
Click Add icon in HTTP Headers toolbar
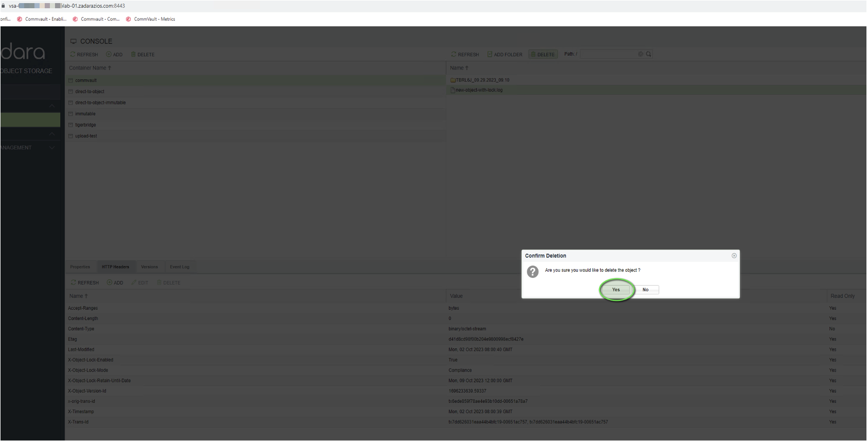[110, 283]
